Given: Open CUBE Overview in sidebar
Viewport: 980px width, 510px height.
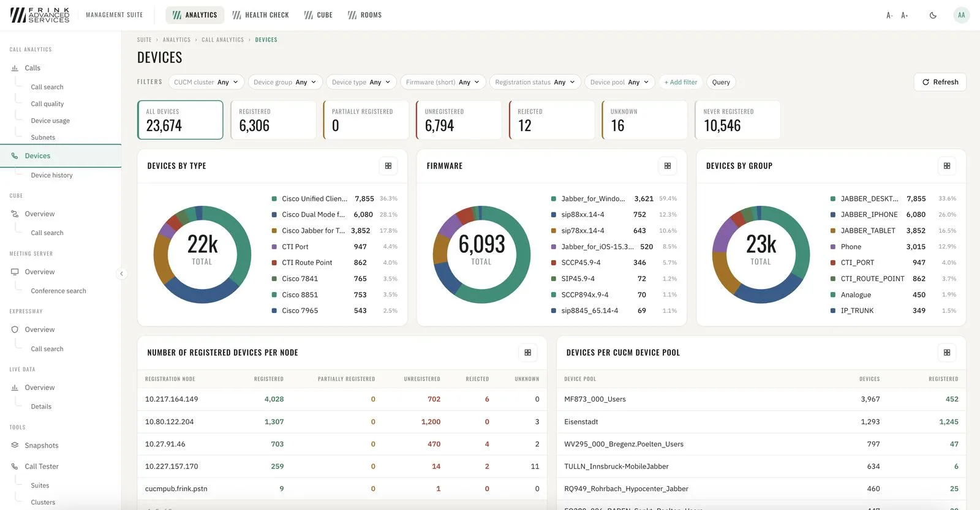Looking at the screenshot, I should point(40,214).
